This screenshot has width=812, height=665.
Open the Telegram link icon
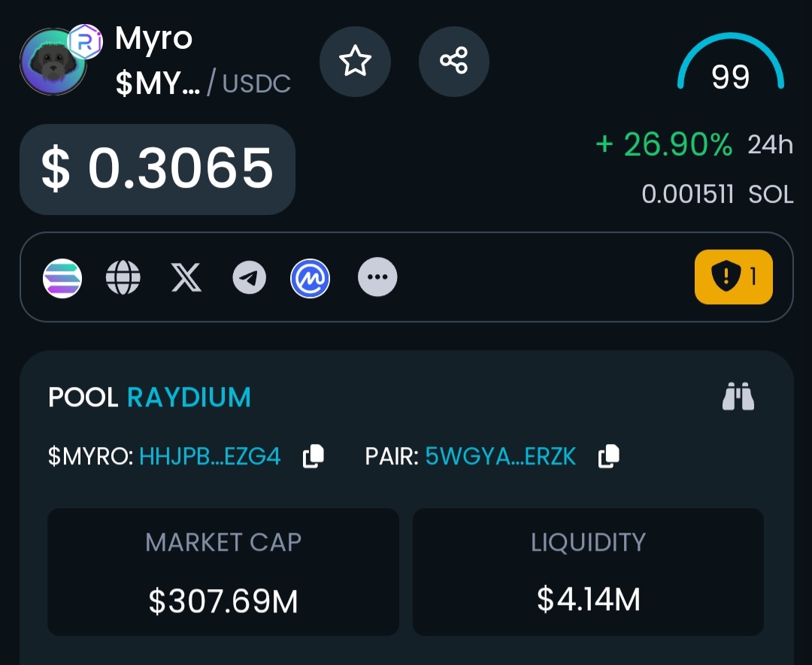[249, 278]
